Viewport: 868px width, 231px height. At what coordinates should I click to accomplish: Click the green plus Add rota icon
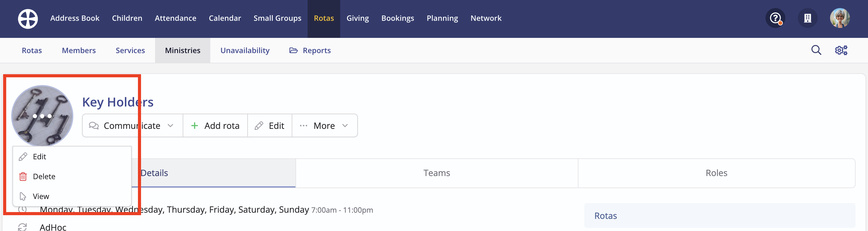coord(194,126)
